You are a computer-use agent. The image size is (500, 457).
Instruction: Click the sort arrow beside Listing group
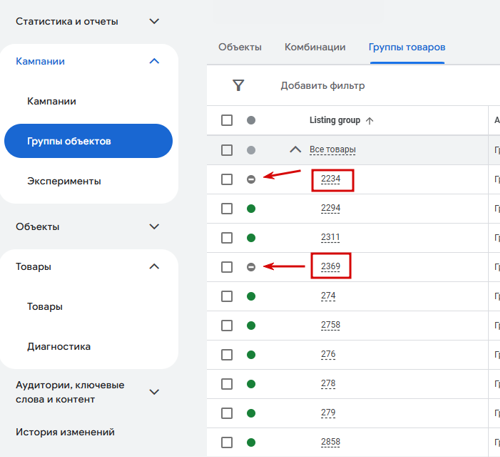(369, 121)
